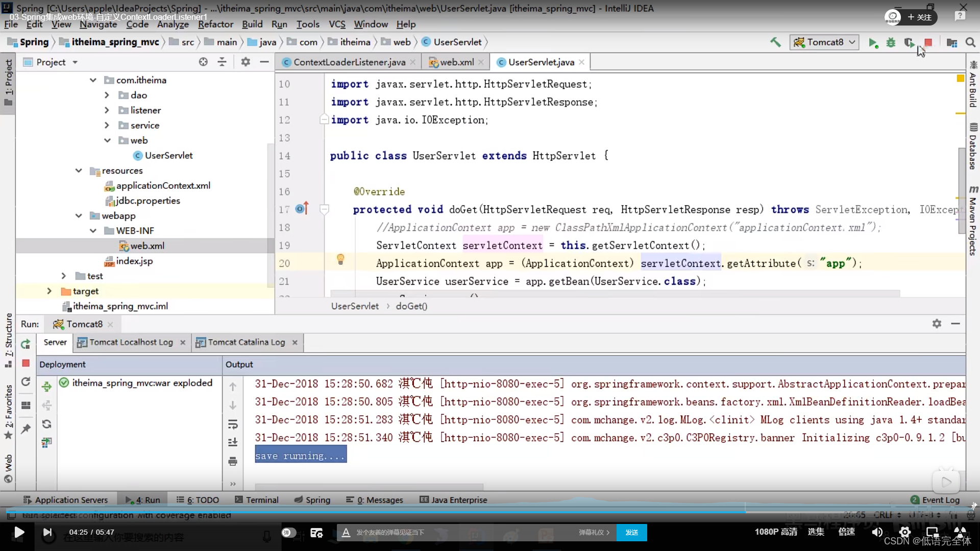This screenshot has width=980, height=551.
Task: Click the Debug bug icon
Action: click(891, 43)
